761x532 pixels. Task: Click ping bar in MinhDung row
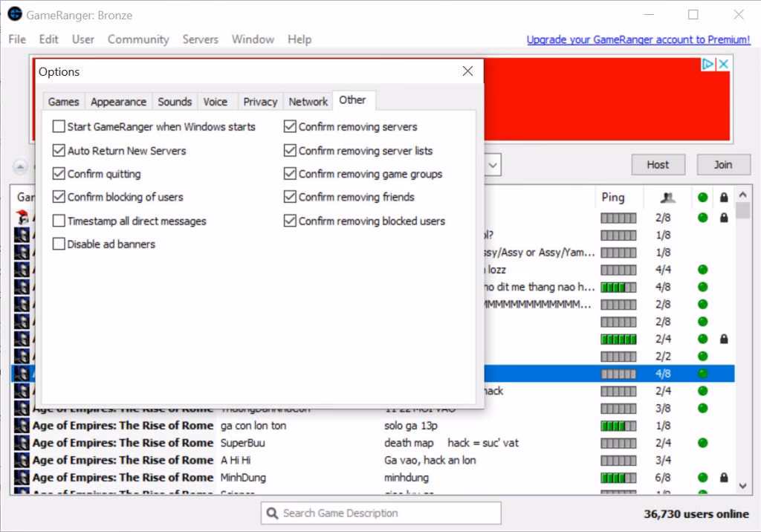[618, 478]
